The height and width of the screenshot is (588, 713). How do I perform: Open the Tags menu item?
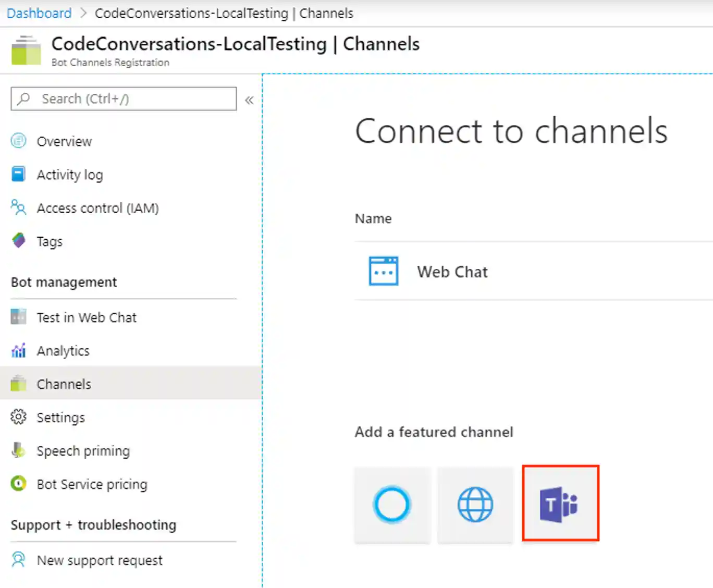(x=50, y=241)
